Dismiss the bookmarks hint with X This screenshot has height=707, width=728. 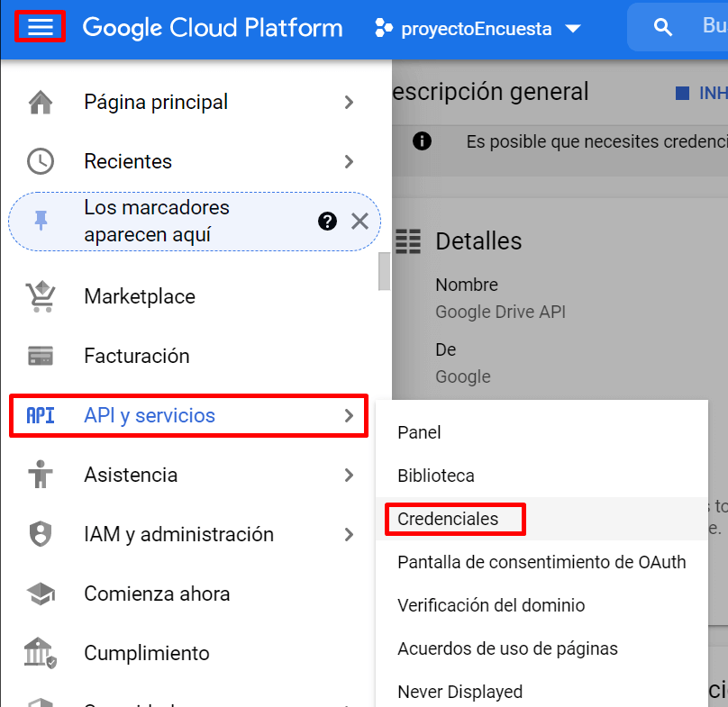tap(359, 222)
